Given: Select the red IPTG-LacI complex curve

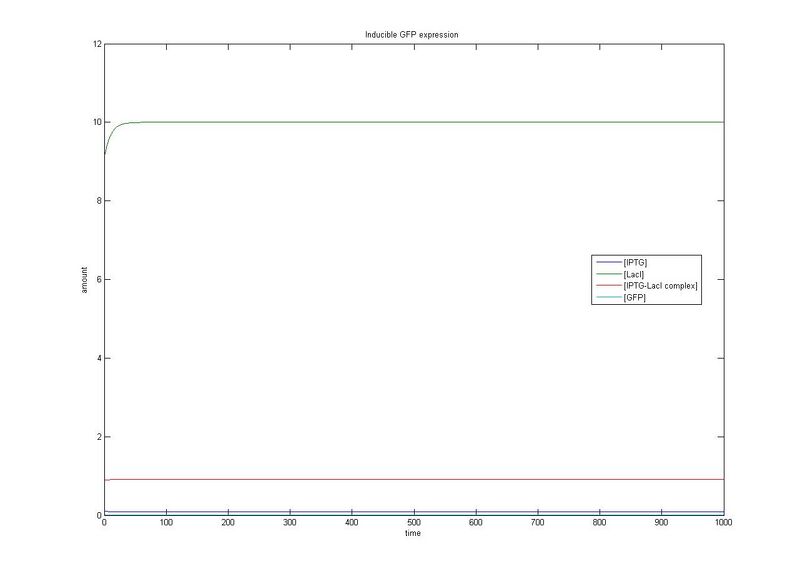Looking at the screenshot, I should [x=400, y=477].
